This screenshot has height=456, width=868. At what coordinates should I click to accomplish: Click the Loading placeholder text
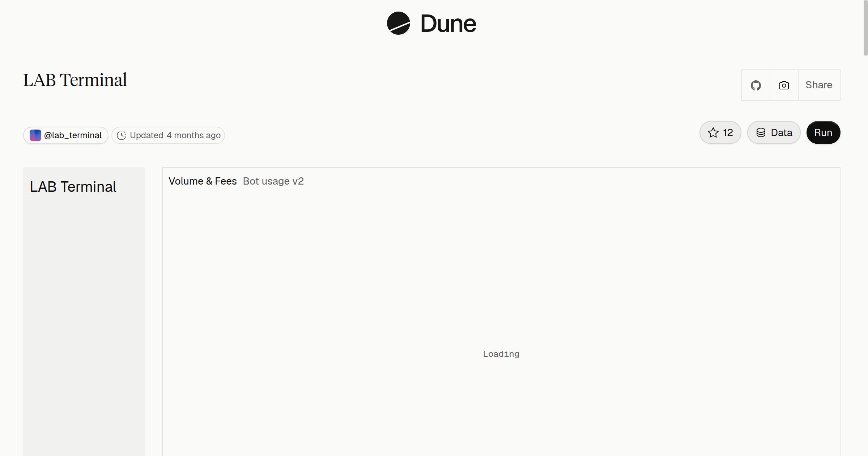coord(501,354)
